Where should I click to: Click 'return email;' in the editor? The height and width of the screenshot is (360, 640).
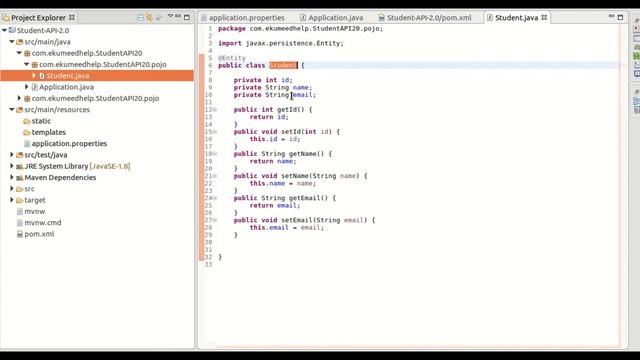tap(275, 205)
